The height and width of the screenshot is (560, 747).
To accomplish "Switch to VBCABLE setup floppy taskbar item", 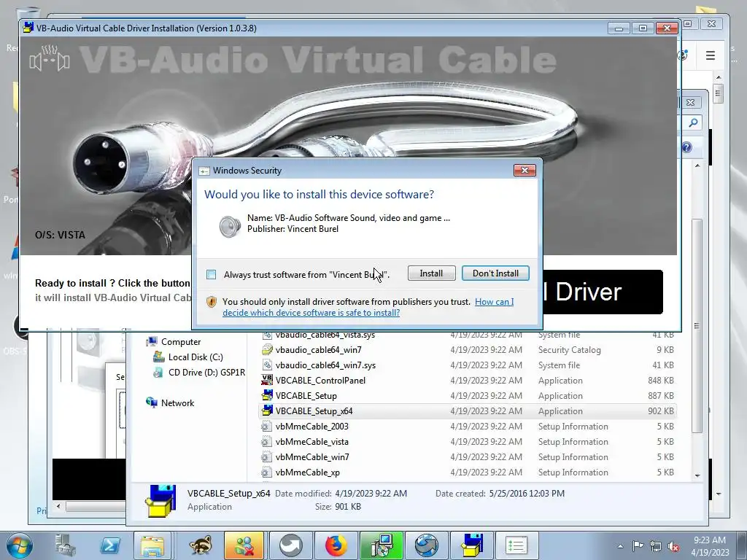I will click(472, 545).
